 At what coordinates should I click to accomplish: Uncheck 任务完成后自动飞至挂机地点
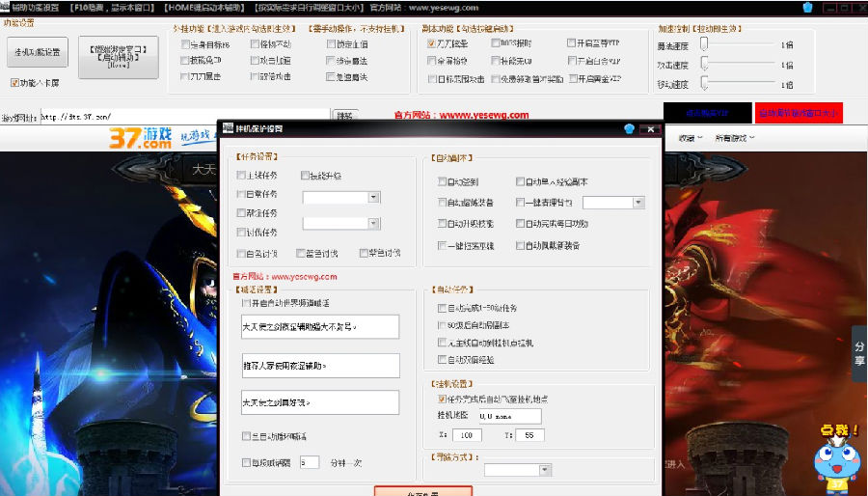point(442,399)
